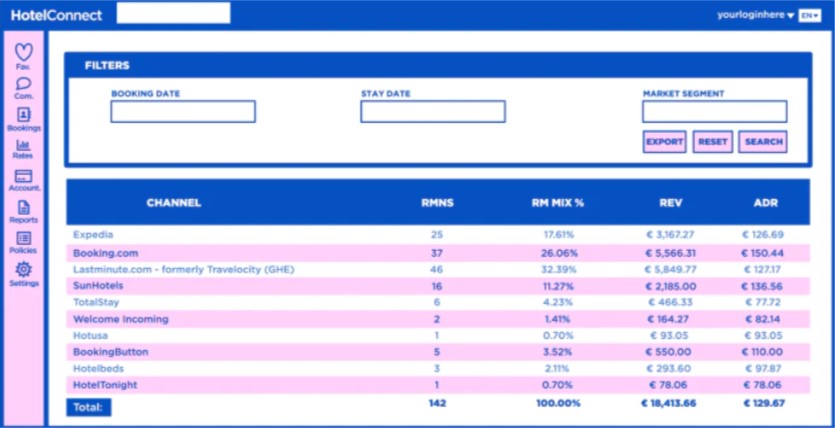
Task: Click revenue value € 550.00
Action: pyautogui.click(x=670, y=352)
